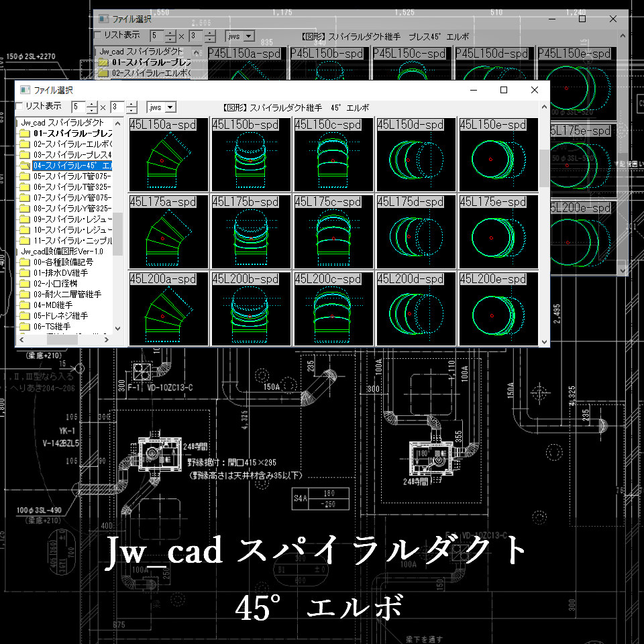Select P45L150c-spd thumbnail in back window
644x644 pixels.
coord(412,63)
